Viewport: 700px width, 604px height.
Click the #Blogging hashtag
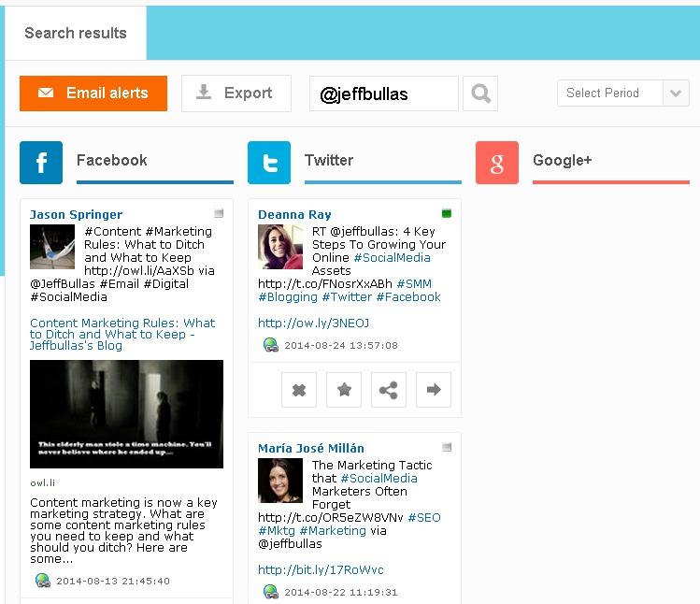pyautogui.click(x=288, y=297)
